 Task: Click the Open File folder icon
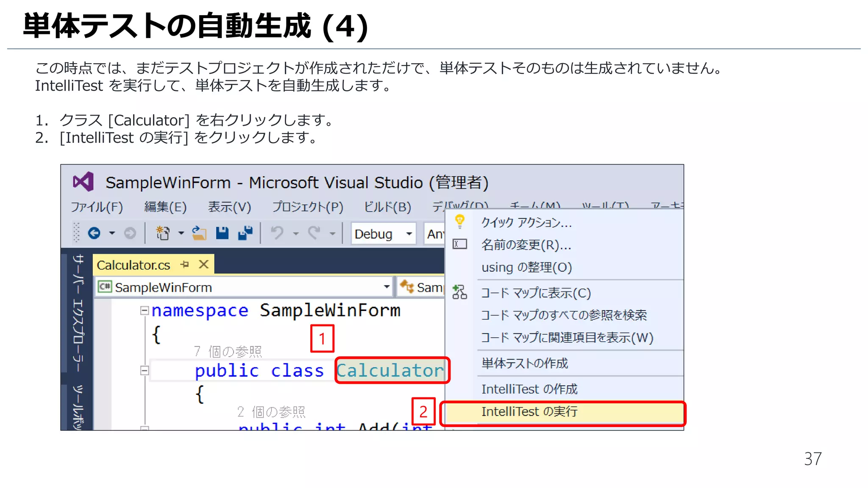click(199, 233)
